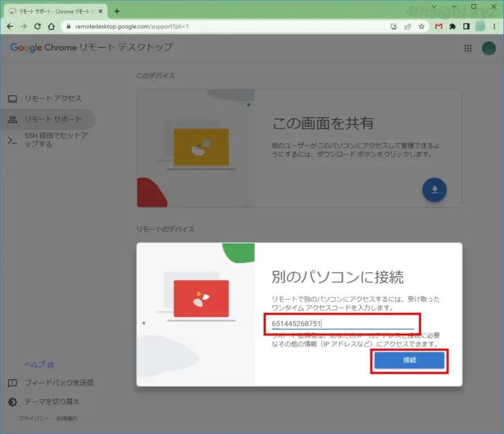The width and height of the screenshot is (504, 434).
Task: Click the external link icon beside ヘルプ
Action: point(51,365)
